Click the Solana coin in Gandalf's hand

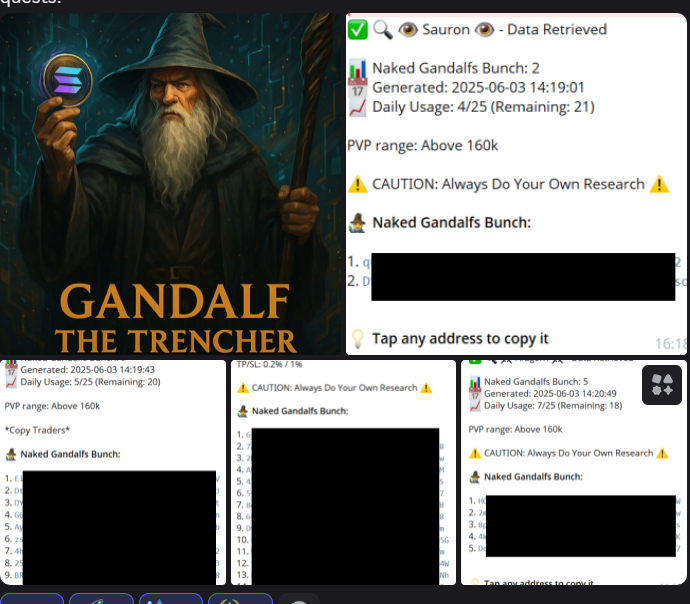pos(67,81)
